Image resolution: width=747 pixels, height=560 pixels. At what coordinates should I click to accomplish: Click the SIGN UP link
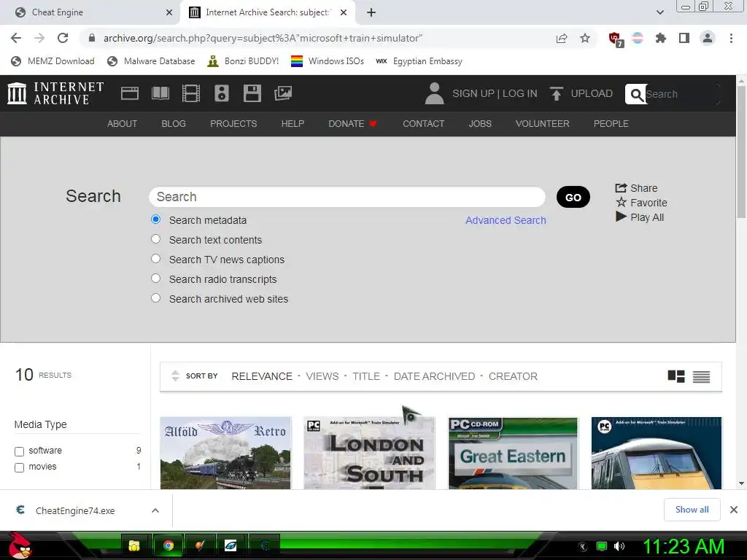tap(473, 93)
